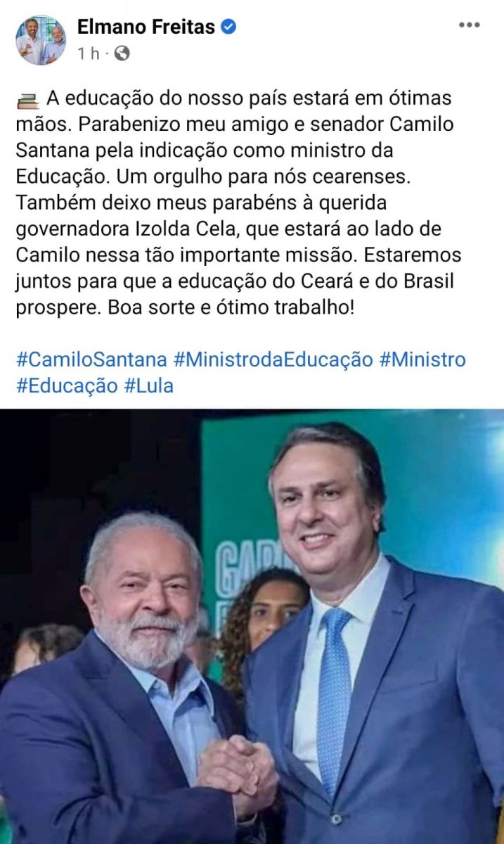
Task: Tap the #Lula hashtag
Action: point(148,385)
